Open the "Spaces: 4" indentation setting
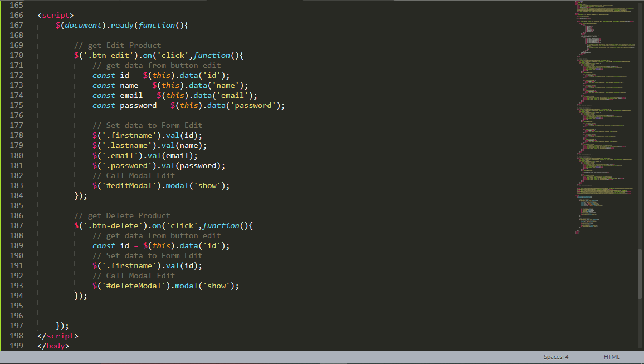The image size is (644, 364). [555, 357]
